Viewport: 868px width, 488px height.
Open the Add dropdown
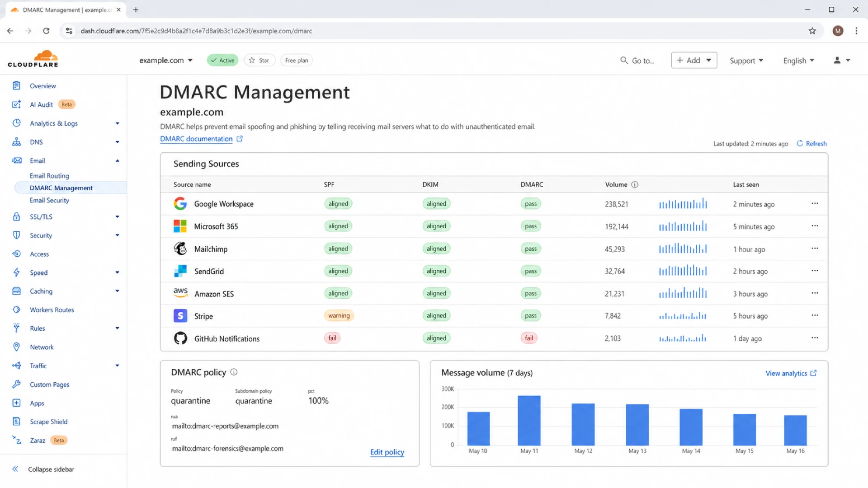pyautogui.click(x=694, y=60)
